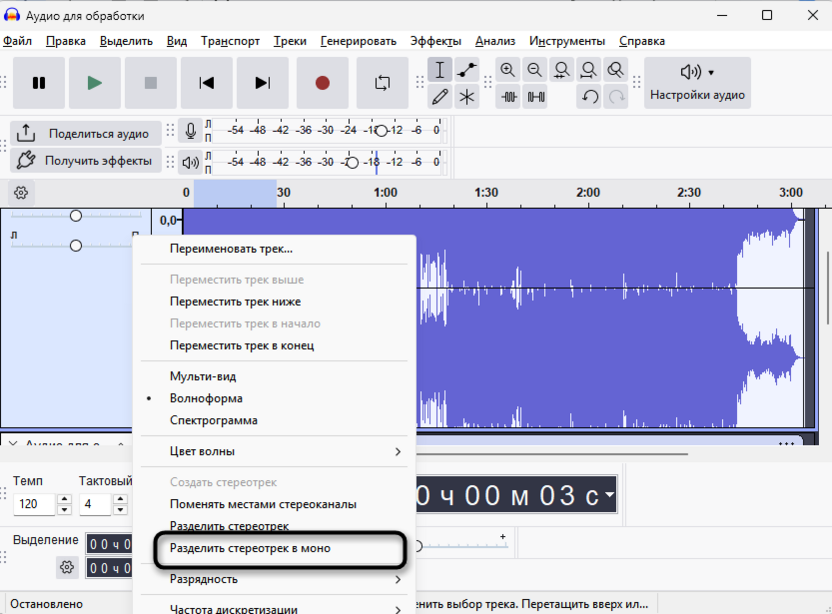Open the Файл menu

tap(18, 41)
